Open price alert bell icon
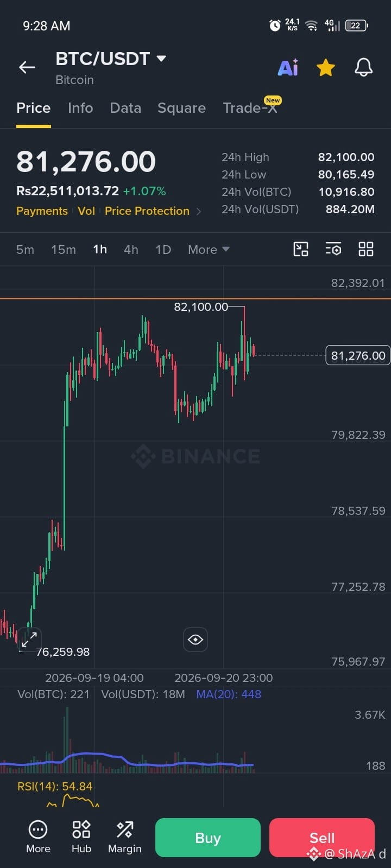Screen dimensions: 391x868 point(363,67)
